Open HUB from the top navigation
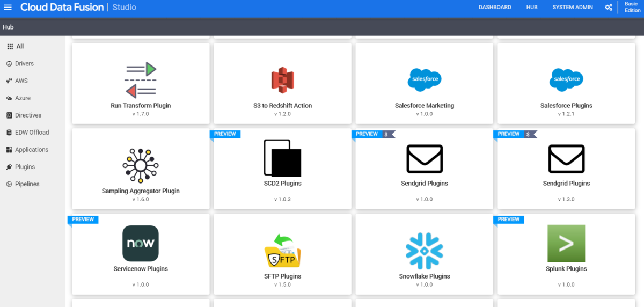Viewport: 644px width, 307px height. 532,7
